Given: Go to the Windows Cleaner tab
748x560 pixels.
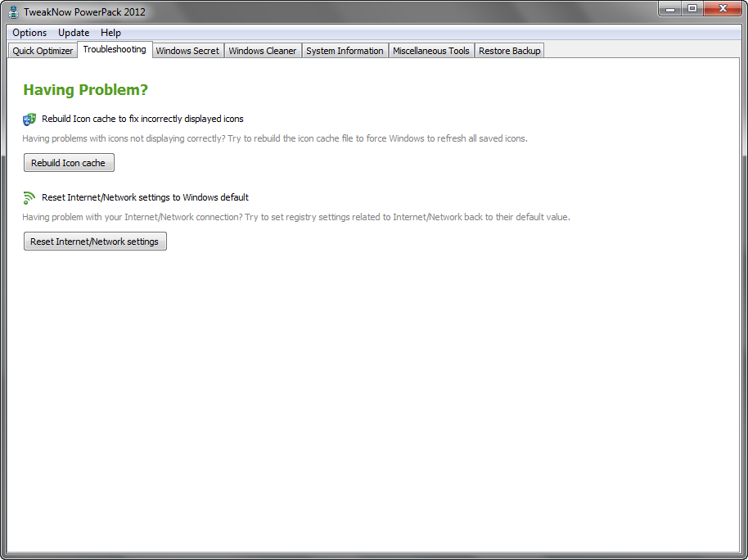Looking at the screenshot, I should pyautogui.click(x=263, y=51).
